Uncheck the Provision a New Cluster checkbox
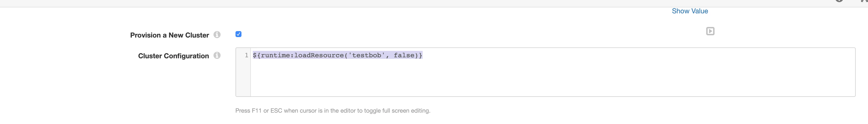 click(x=238, y=34)
